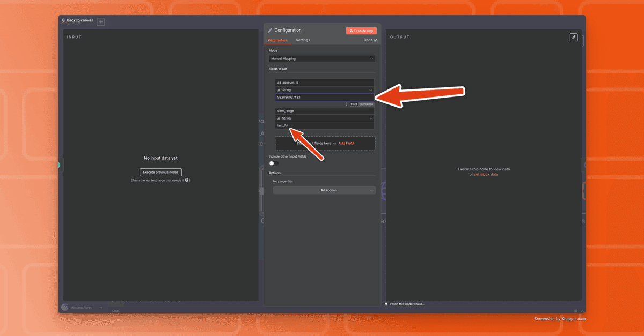The image size is (644, 336).
Task: Open String type dropdown for ad_account_id
Action: pyautogui.click(x=325, y=90)
